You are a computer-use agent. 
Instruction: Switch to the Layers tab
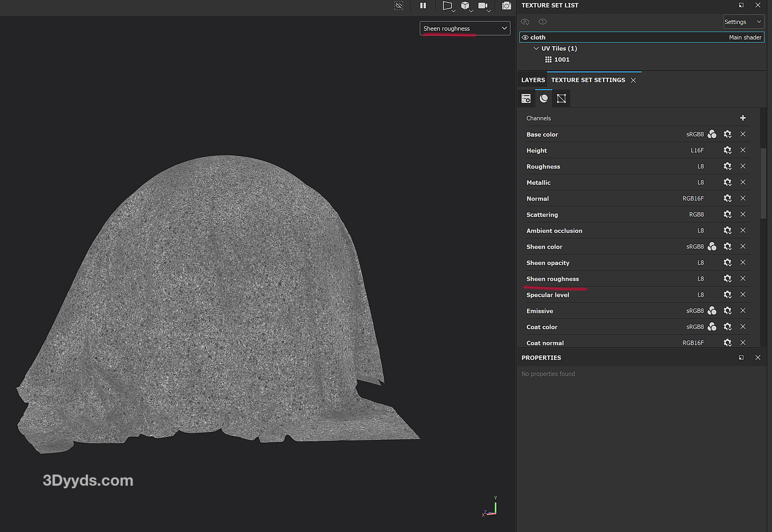pyautogui.click(x=533, y=80)
